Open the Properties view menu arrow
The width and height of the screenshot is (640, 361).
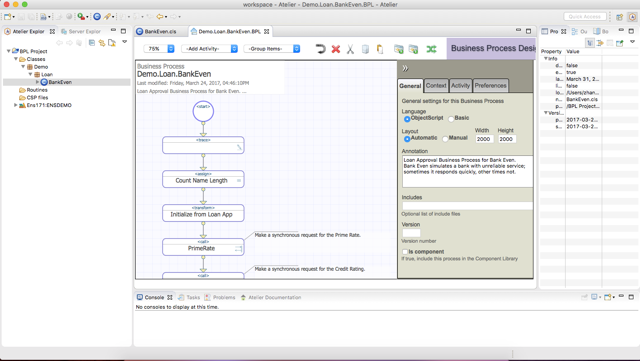[632, 42]
